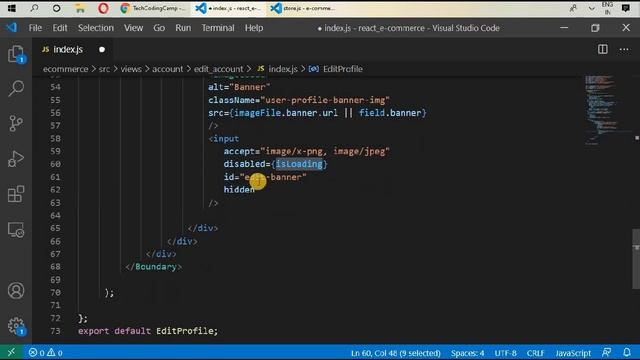Click the editor vertical scrollbar thumb
Viewport: 640px width, 360px height.
[x=636, y=258]
